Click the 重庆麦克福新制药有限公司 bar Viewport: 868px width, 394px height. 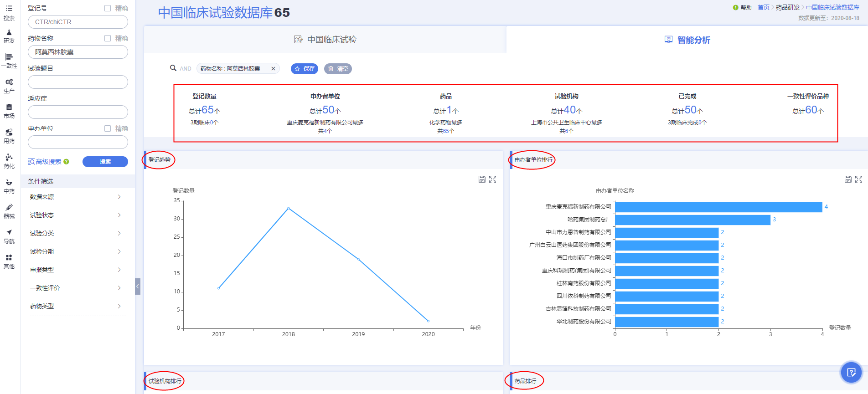pos(718,207)
